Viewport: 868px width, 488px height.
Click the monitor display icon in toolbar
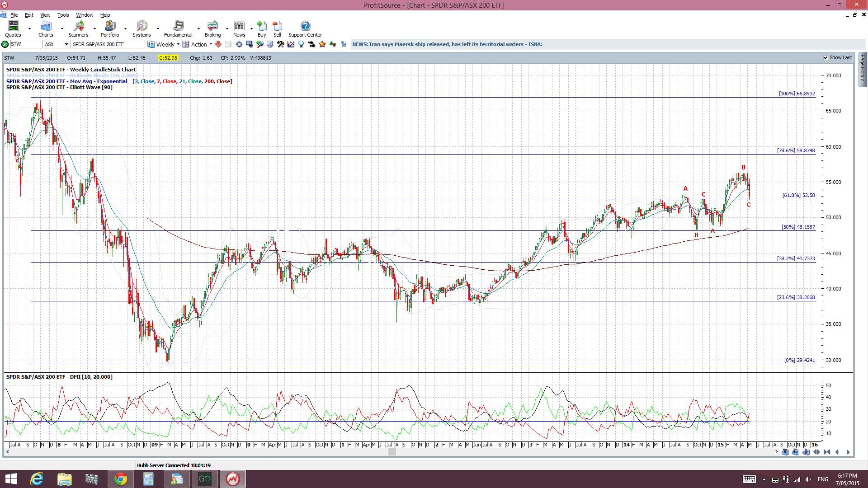click(x=270, y=44)
